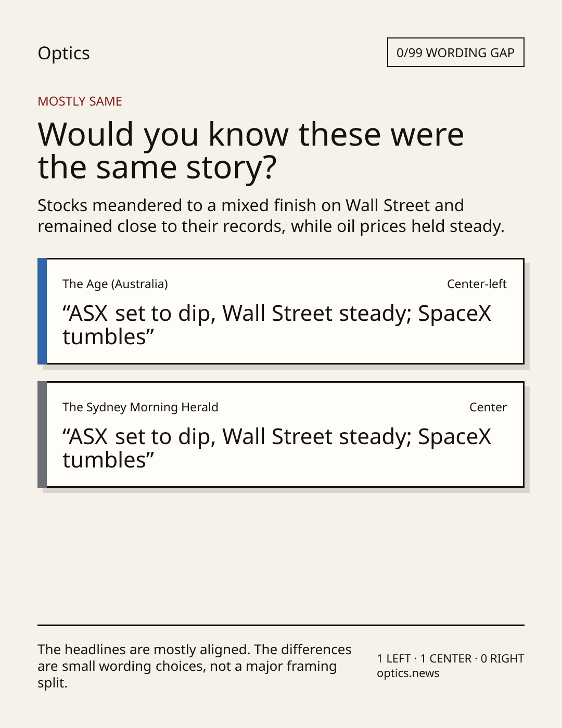Click the horizontal divider line above footer
Image resolution: width=562 pixels, height=728 pixels.
pyautogui.click(x=281, y=625)
